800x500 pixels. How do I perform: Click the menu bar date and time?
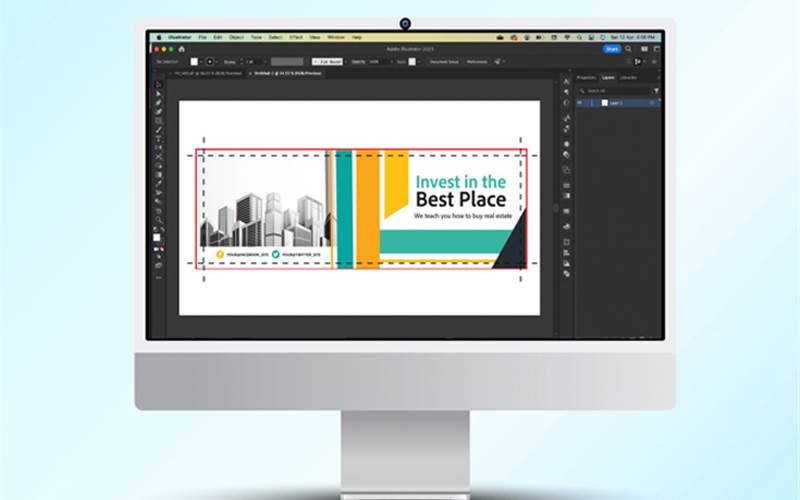[633, 37]
